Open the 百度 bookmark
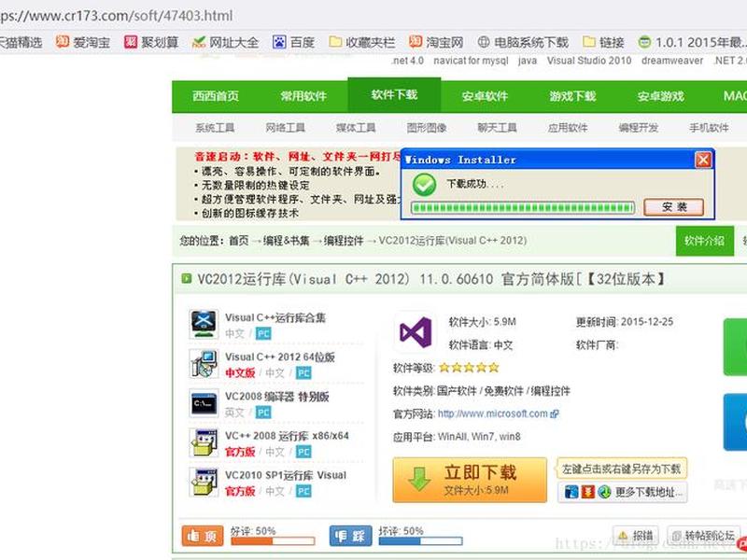Viewport: 747px width, 560px height. [x=293, y=42]
